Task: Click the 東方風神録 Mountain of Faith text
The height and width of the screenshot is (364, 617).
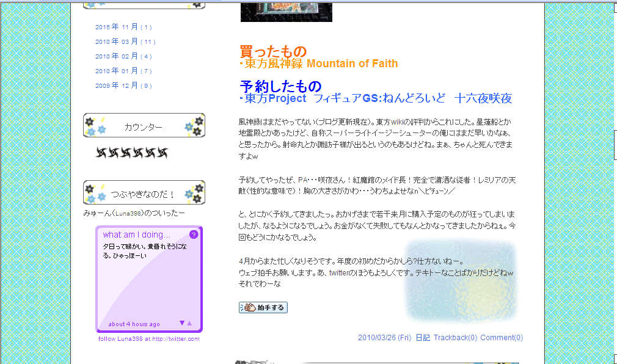Action: [319, 64]
